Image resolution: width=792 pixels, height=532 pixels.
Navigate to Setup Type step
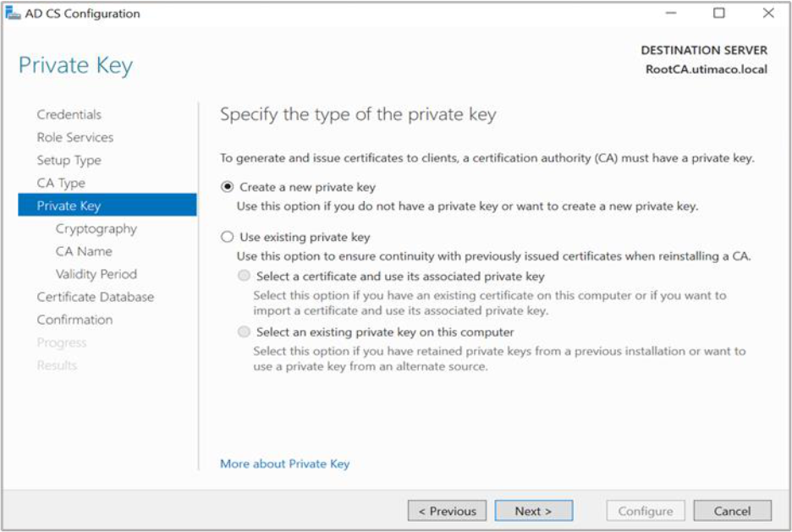69,160
